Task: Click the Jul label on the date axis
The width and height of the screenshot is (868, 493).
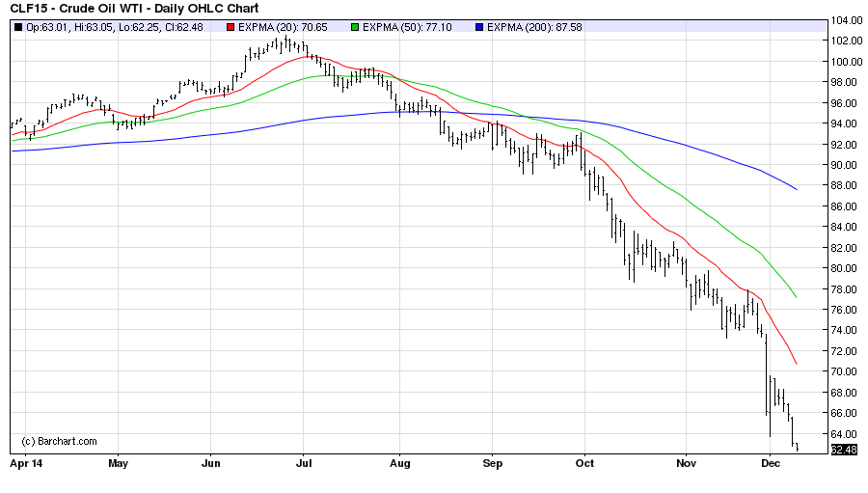Action: point(304,463)
